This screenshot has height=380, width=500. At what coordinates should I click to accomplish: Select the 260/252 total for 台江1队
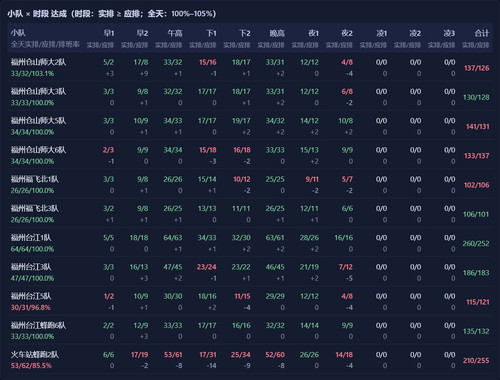[x=476, y=243]
